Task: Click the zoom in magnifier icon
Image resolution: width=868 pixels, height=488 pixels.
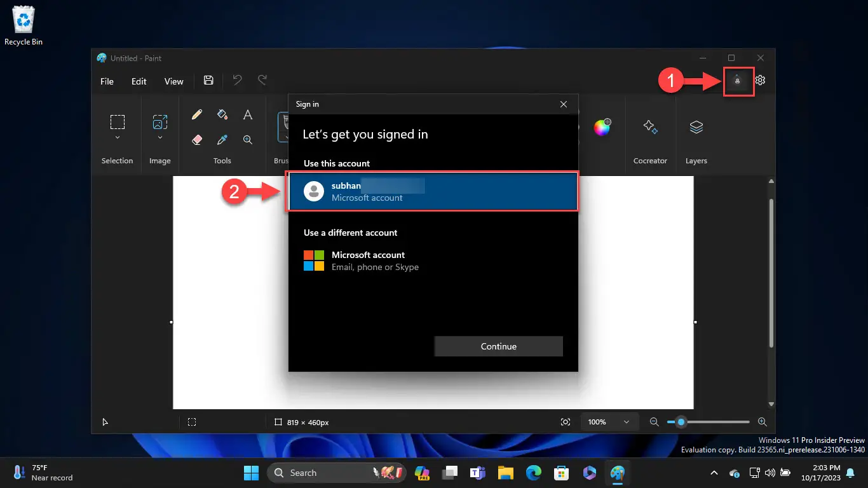Action: tap(763, 422)
